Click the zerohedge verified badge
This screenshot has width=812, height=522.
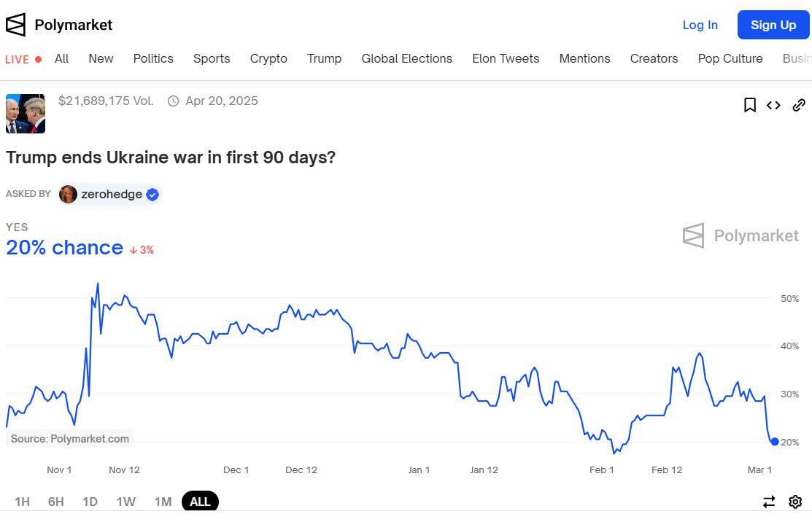(152, 194)
